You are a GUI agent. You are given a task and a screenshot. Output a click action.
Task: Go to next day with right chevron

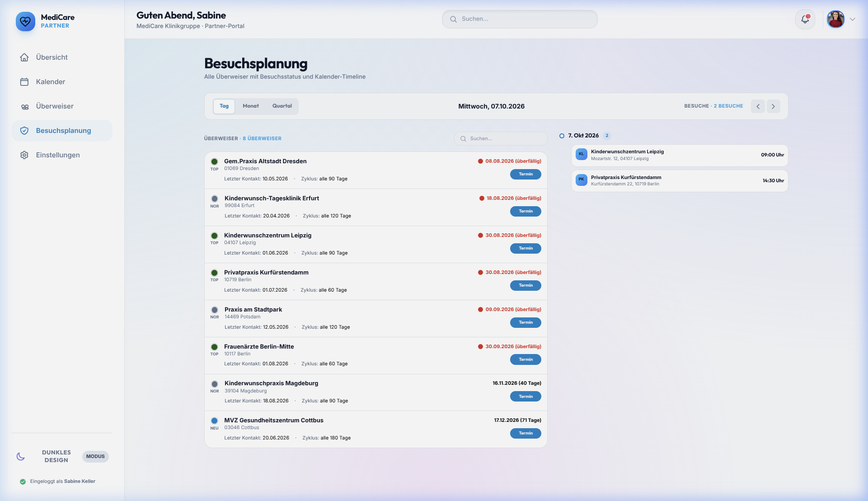click(x=773, y=106)
